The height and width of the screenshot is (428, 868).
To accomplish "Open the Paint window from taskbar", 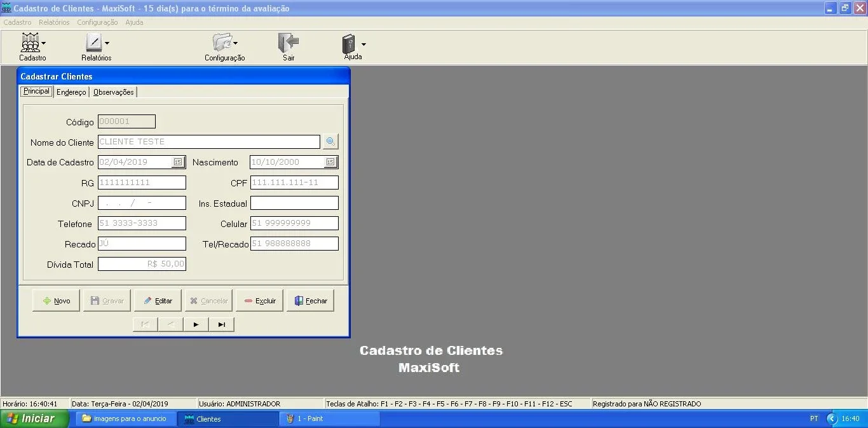I will [330, 418].
